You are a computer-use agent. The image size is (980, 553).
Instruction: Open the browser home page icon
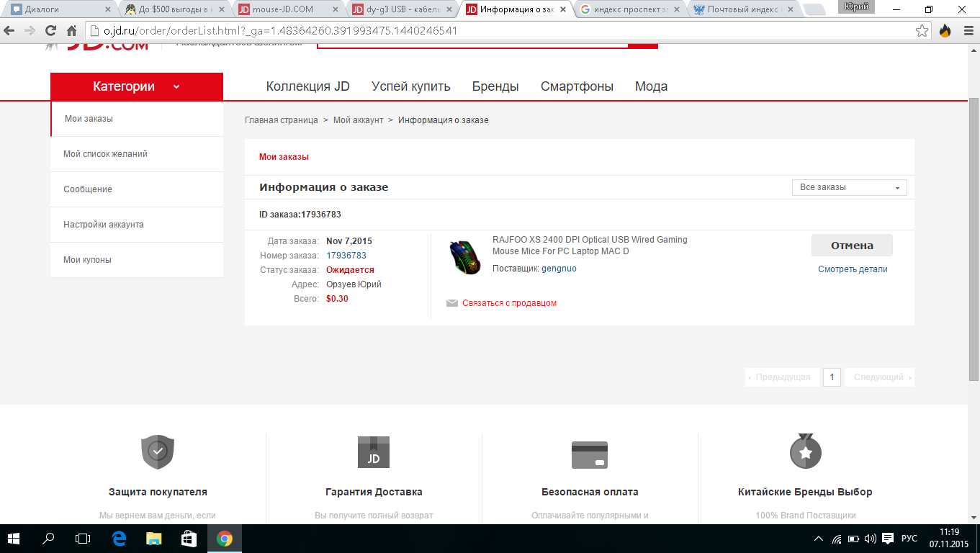point(71,31)
